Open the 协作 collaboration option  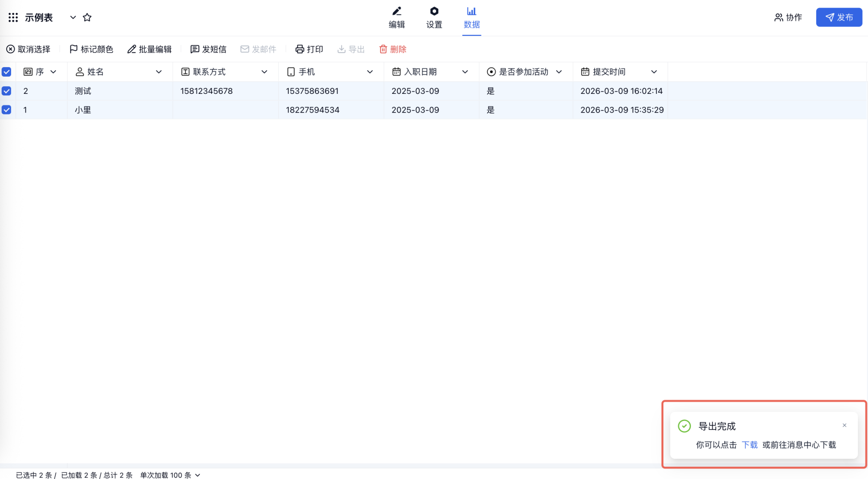pyautogui.click(x=788, y=18)
